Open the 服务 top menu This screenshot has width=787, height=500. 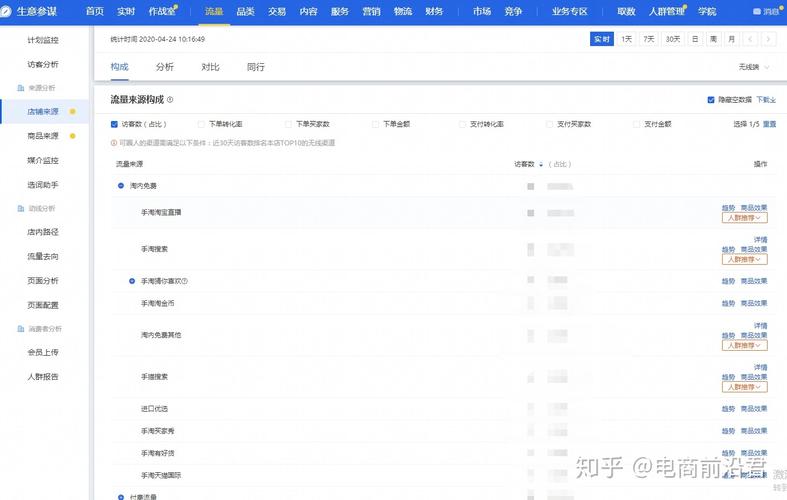340,12
